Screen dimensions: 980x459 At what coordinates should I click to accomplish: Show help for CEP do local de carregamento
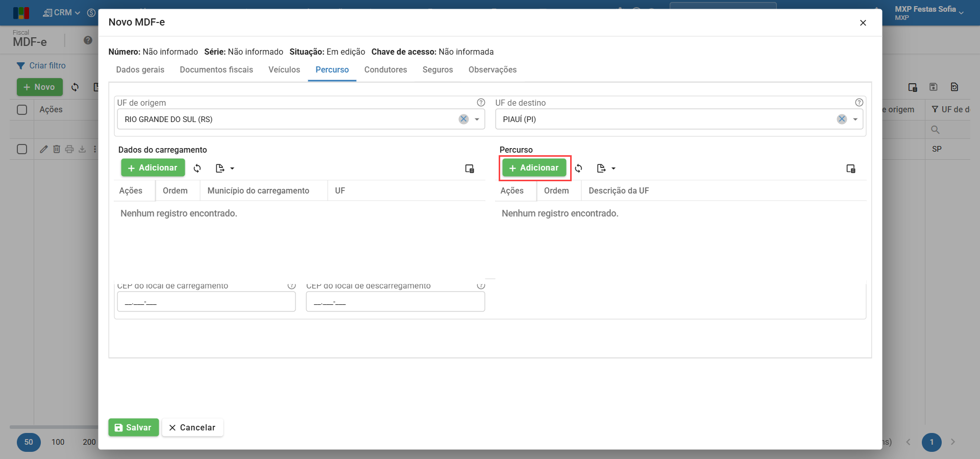pyautogui.click(x=291, y=285)
